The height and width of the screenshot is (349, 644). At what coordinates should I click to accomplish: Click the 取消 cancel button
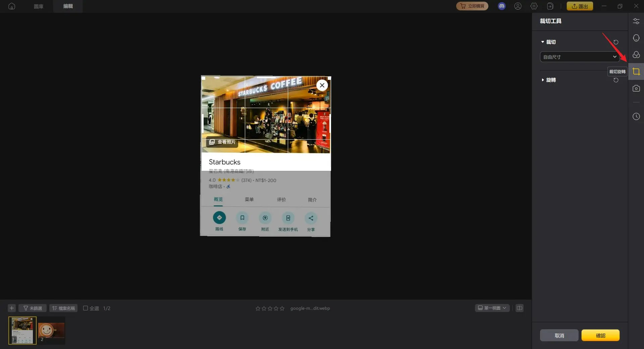click(x=559, y=335)
